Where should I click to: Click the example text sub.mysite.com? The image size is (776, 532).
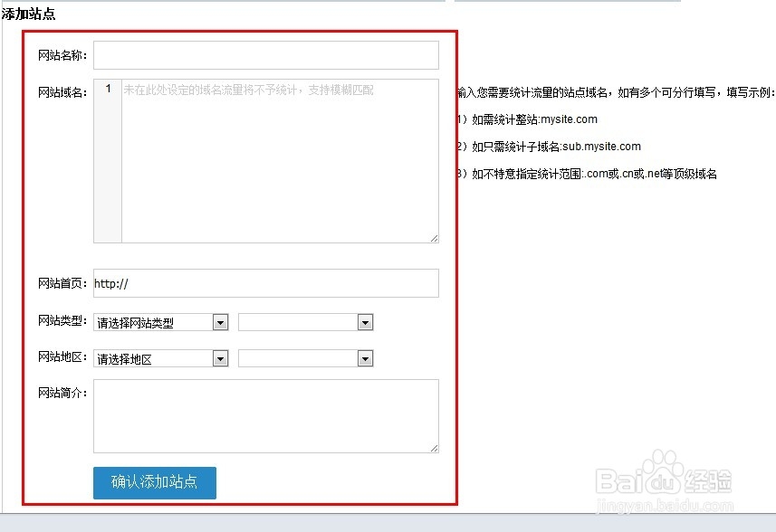pyautogui.click(x=601, y=147)
